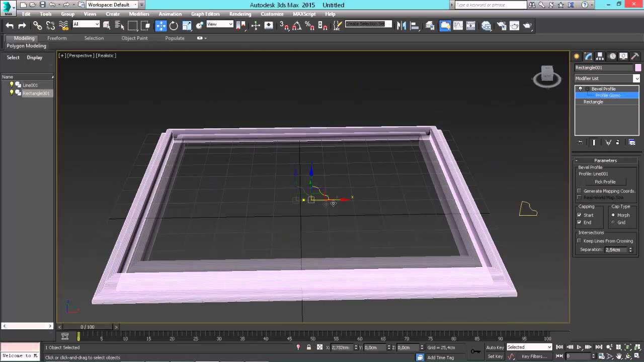This screenshot has height=362, width=644.
Task: Toggle Percent Snap icon
Action: [x=310, y=26]
